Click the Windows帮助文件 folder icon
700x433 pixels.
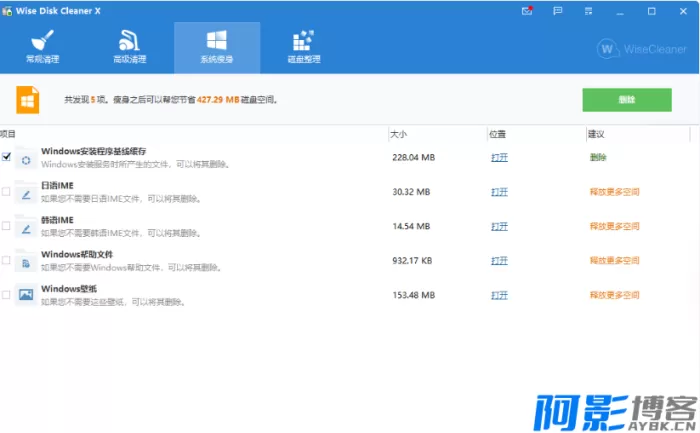point(25,261)
